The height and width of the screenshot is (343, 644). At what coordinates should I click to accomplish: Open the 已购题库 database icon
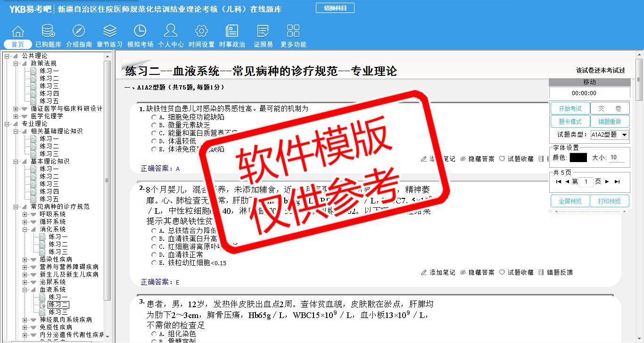pos(48,32)
